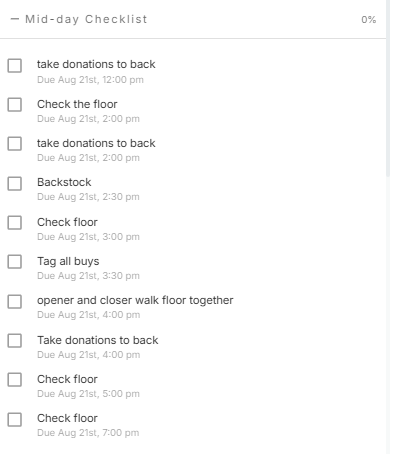Click the 'Check the floor' task name

[77, 104]
